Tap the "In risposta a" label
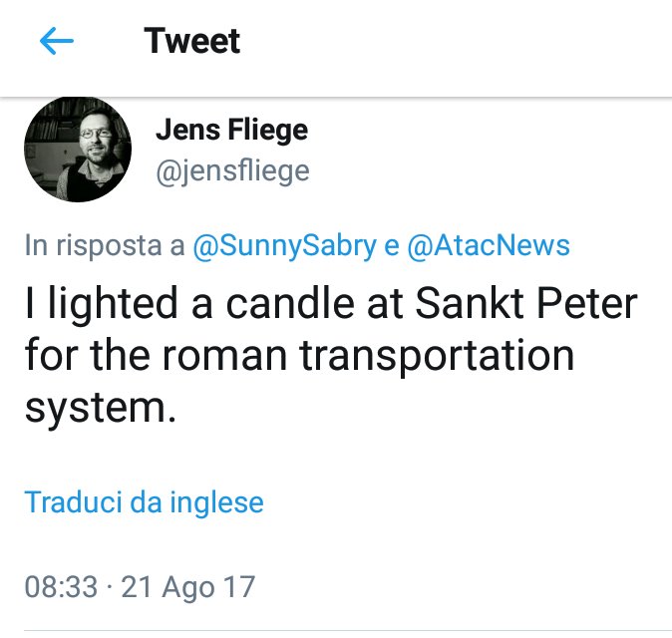 click(x=105, y=246)
